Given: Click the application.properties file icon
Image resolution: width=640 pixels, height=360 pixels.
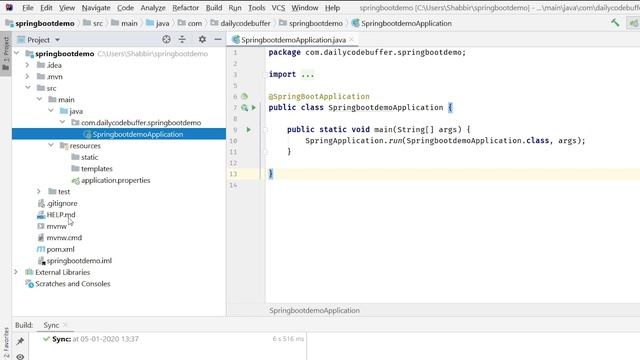Looking at the screenshot, I should (x=76, y=180).
